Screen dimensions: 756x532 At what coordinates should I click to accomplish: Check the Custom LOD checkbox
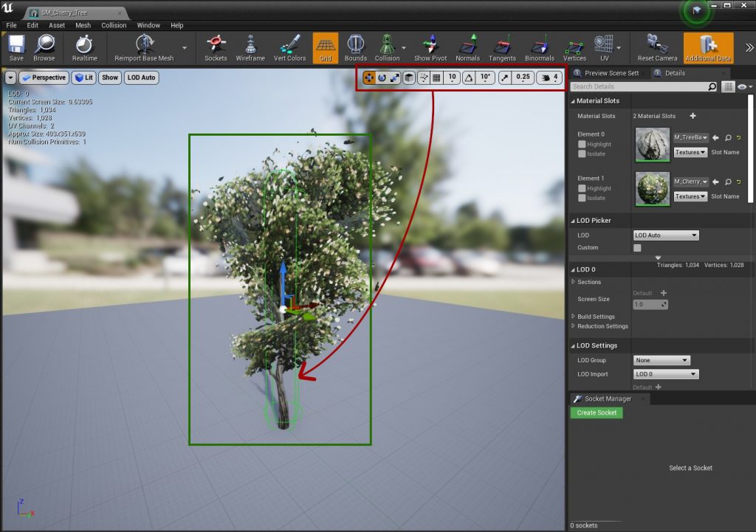[637, 248]
